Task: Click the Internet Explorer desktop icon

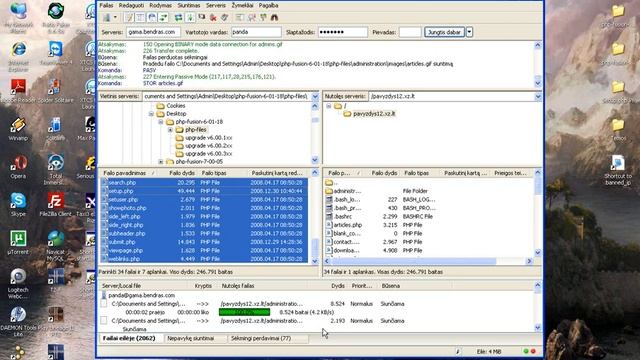Action: point(18,56)
